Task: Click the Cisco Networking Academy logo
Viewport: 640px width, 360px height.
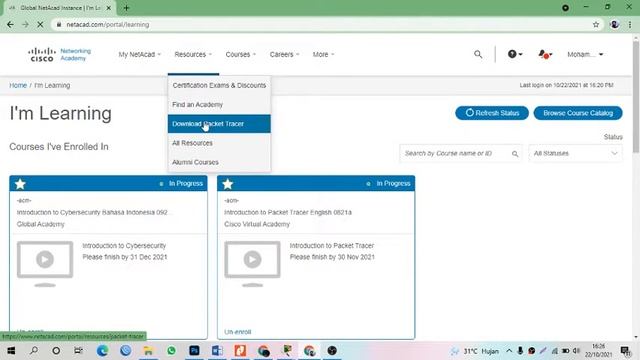Action: tap(60, 54)
